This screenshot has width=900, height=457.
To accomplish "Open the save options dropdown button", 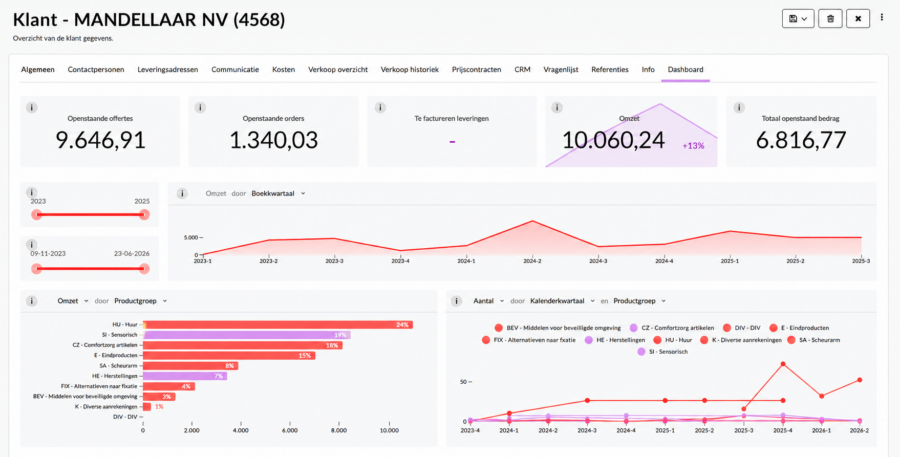I will [798, 18].
